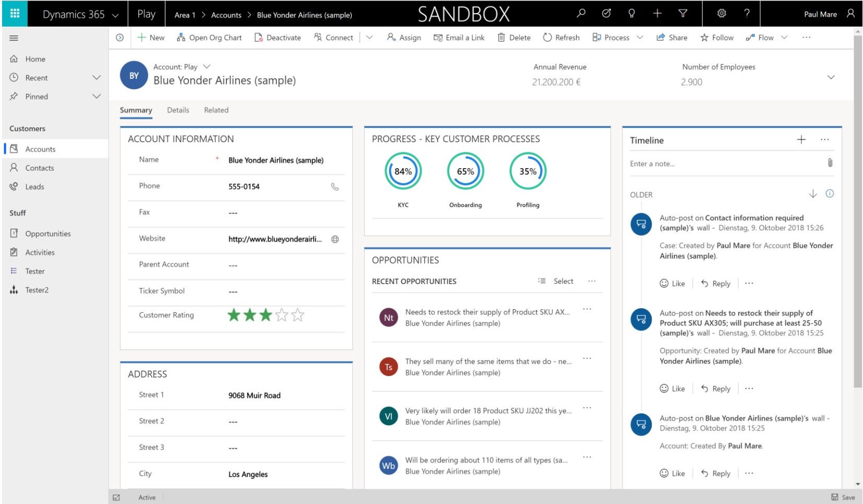This screenshot has height=504, width=863.
Task: Open the Related tab
Action: [x=216, y=110]
